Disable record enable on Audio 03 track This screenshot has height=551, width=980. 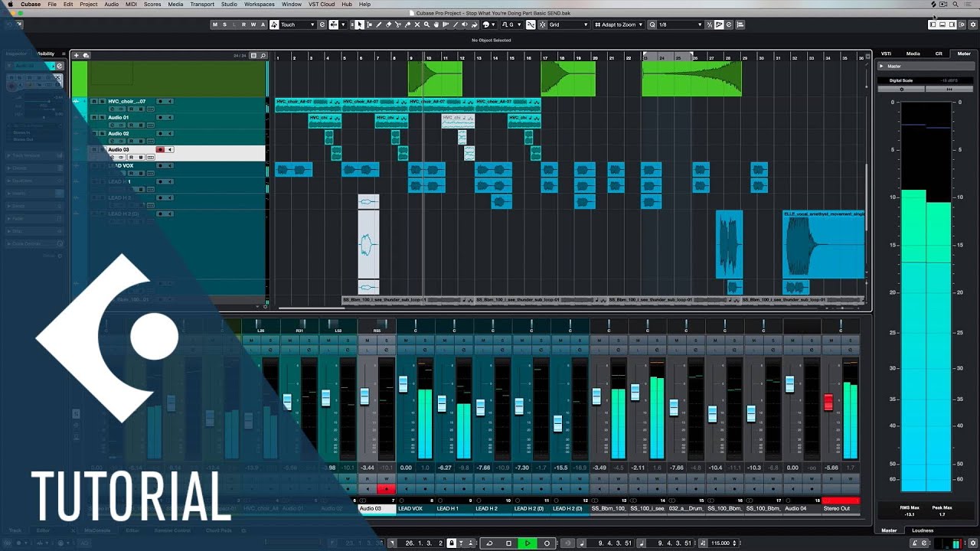(160, 149)
